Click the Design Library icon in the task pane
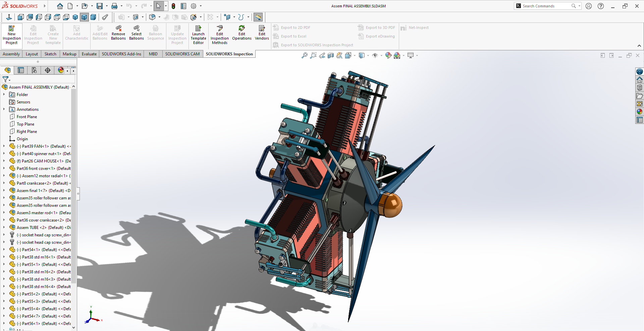The height and width of the screenshot is (331, 644). click(640, 88)
